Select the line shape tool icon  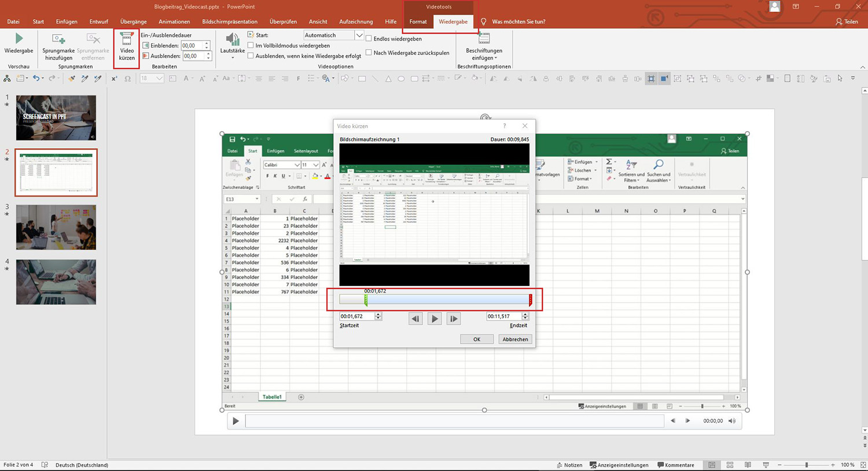(x=375, y=79)
